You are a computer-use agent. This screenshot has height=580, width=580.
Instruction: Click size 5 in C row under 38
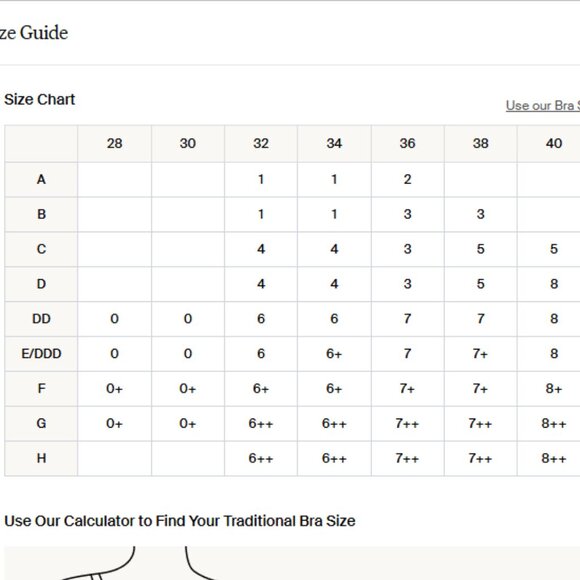pos(480,249)
